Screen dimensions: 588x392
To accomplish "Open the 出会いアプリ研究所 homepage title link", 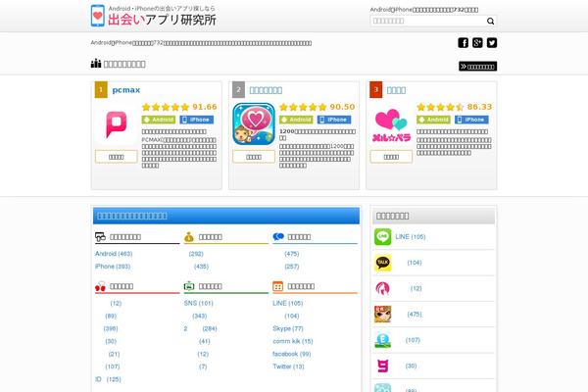I will [x=162, y=20].
